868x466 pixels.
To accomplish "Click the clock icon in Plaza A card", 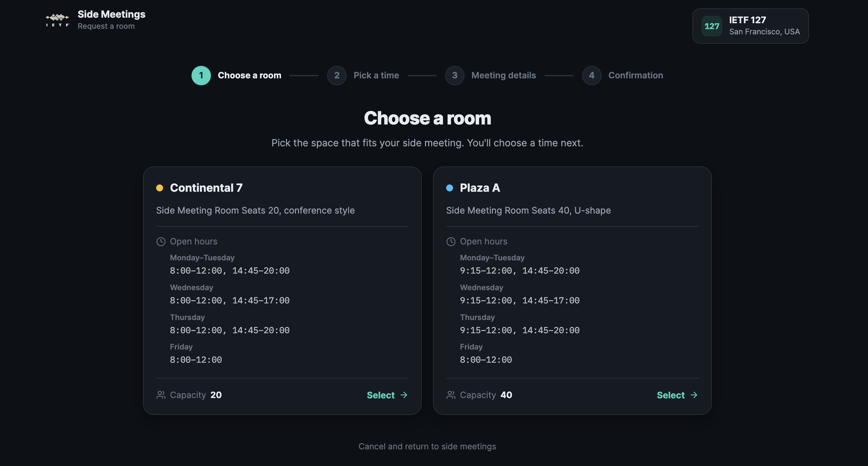I will tap(451, 242).
